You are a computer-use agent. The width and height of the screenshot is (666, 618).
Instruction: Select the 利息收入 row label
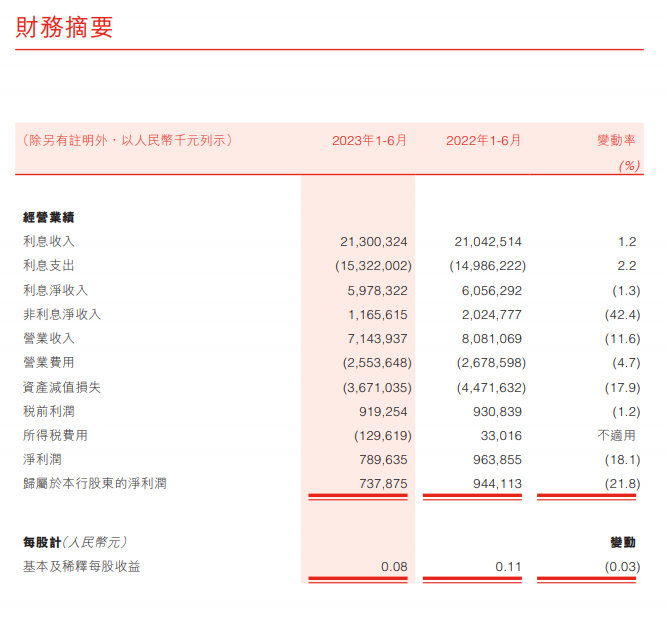click(x=48, y=242)
